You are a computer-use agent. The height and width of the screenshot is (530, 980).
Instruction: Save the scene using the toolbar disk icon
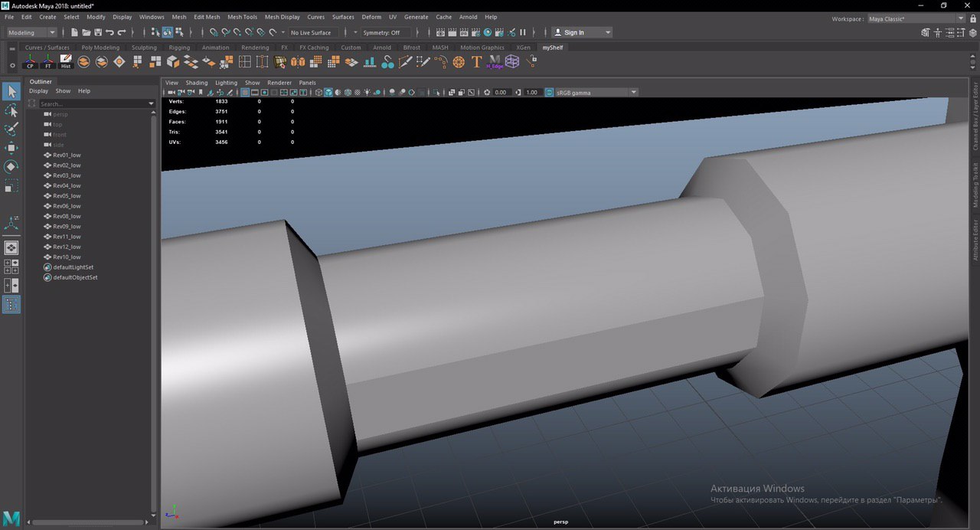click(x=98, y=33)
